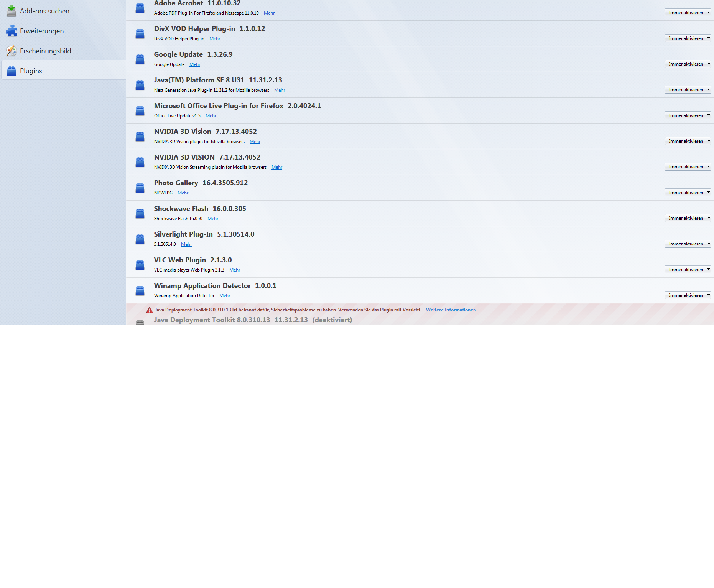Click the Shockwave Flash plugin icon

click(140, 214)
